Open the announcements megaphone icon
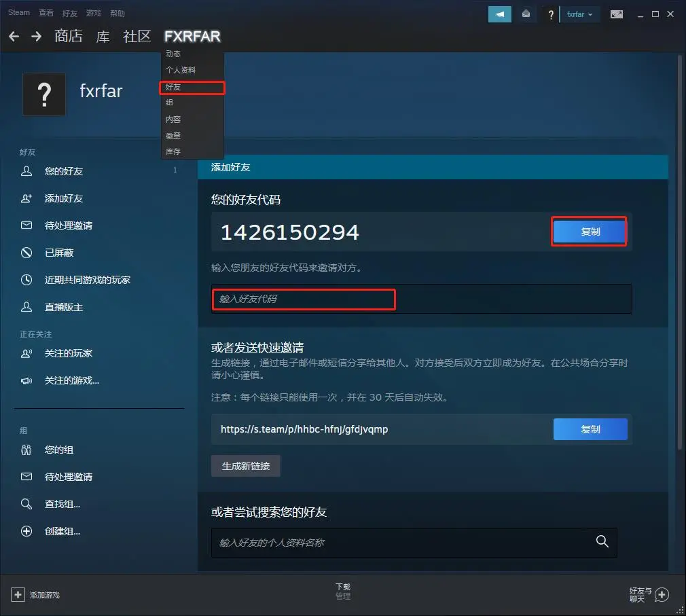Image resolution: width=686 pixels, height=616 pixels. point(500,14)
